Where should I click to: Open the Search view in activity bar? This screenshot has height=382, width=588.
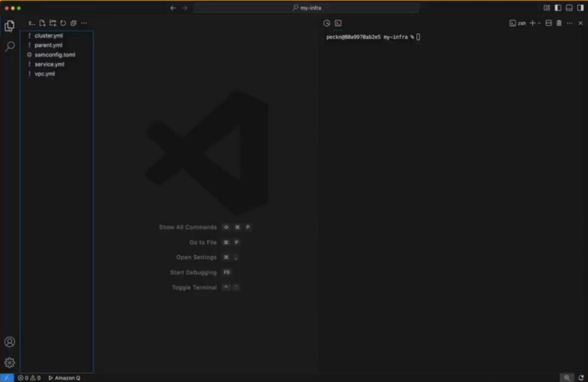tap(10, 46)
